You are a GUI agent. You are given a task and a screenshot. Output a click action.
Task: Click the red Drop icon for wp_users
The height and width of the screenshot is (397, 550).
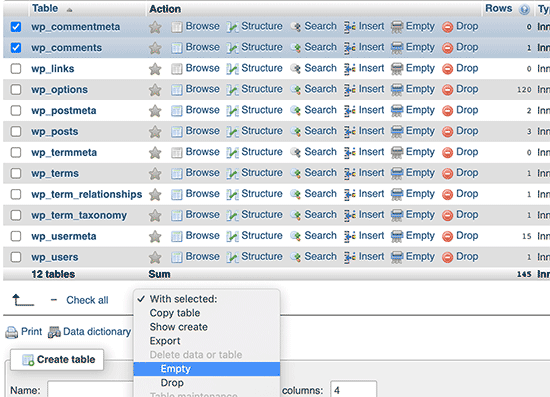(447, 257)
